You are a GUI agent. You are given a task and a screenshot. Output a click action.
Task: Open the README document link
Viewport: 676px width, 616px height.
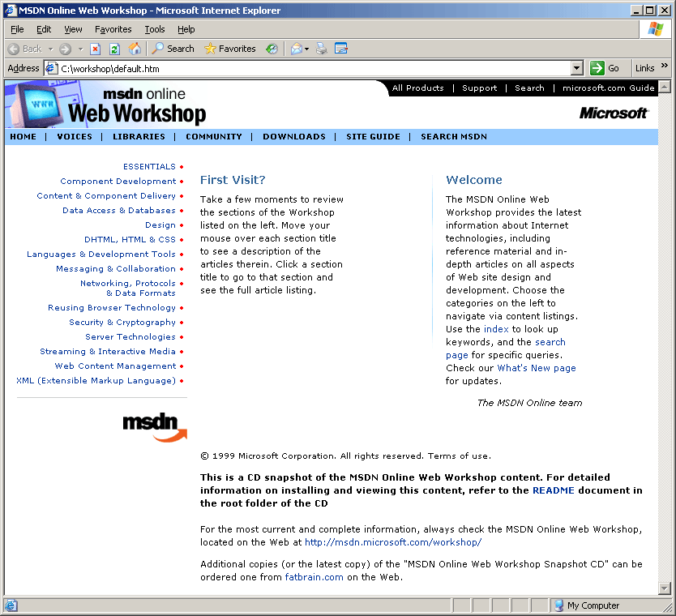click(x=553, y=490)
